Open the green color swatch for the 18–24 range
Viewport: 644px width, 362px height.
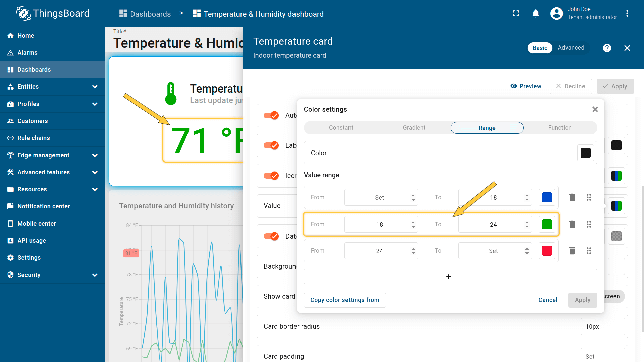pos(547,224)
